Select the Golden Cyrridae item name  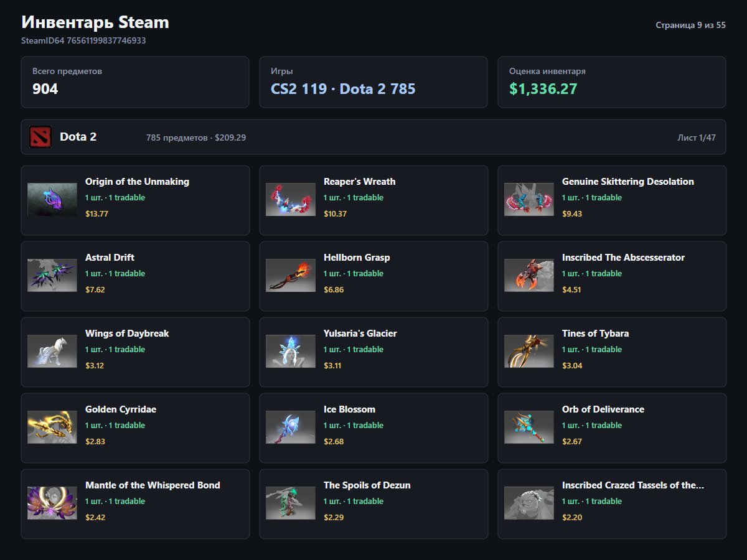coord(121,409)
